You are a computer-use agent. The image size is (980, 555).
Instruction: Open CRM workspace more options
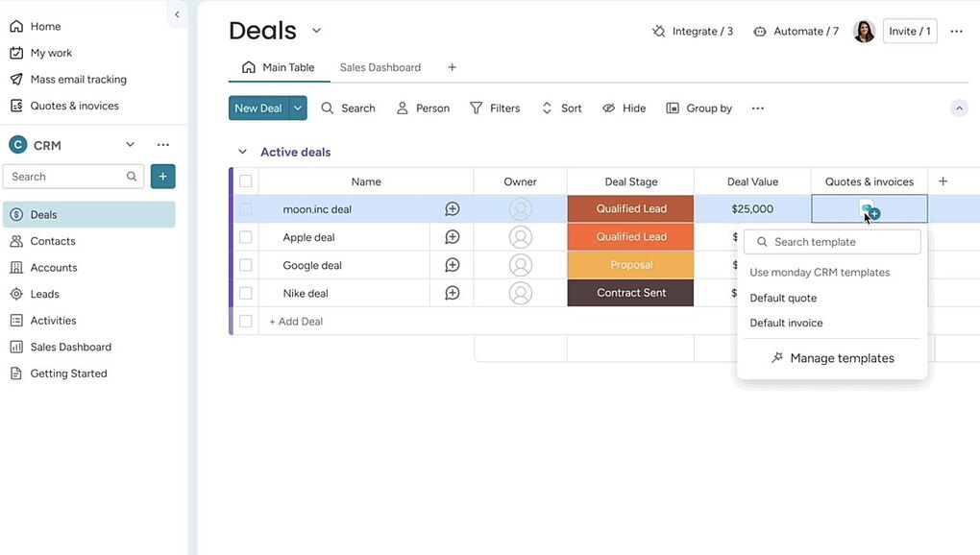(x=163, y=145)
